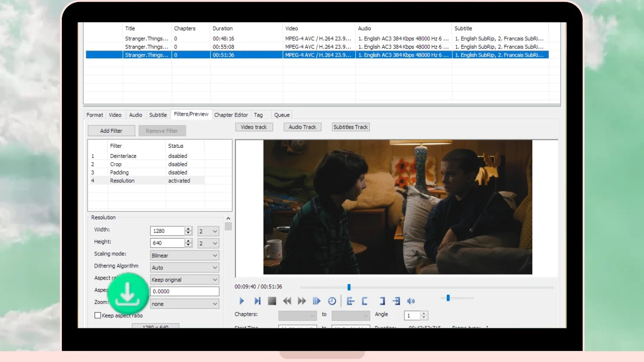This screenshot has height=362, width=644.
Task: Start playback with the Play icon
Action: [242, 301]
